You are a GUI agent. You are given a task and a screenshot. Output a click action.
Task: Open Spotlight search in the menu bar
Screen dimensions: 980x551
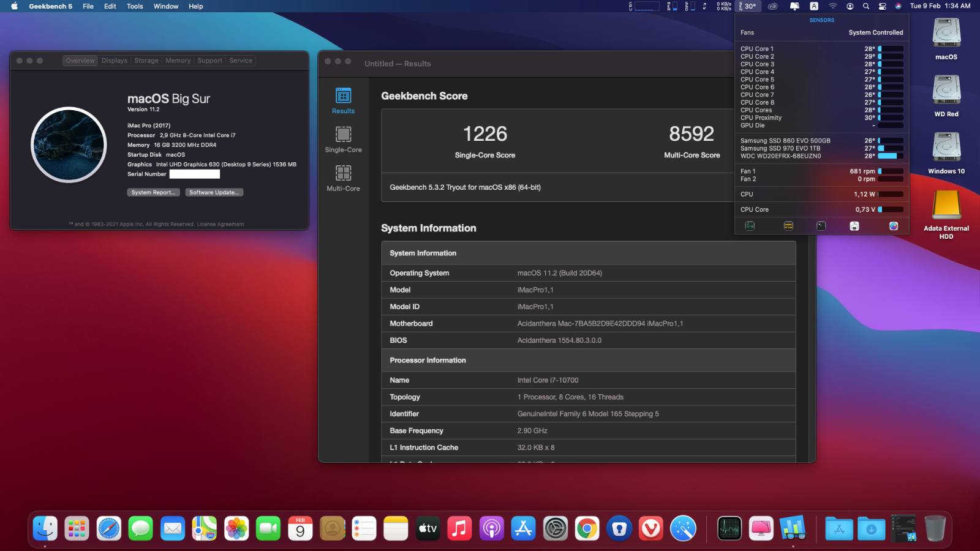pyautogui.click(x=866, y=6)
